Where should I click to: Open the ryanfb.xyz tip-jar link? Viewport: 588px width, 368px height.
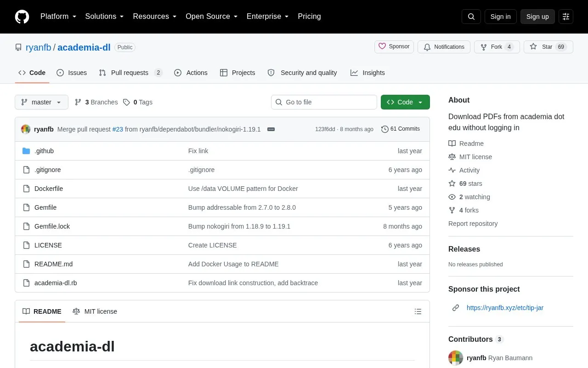[505, 308]
